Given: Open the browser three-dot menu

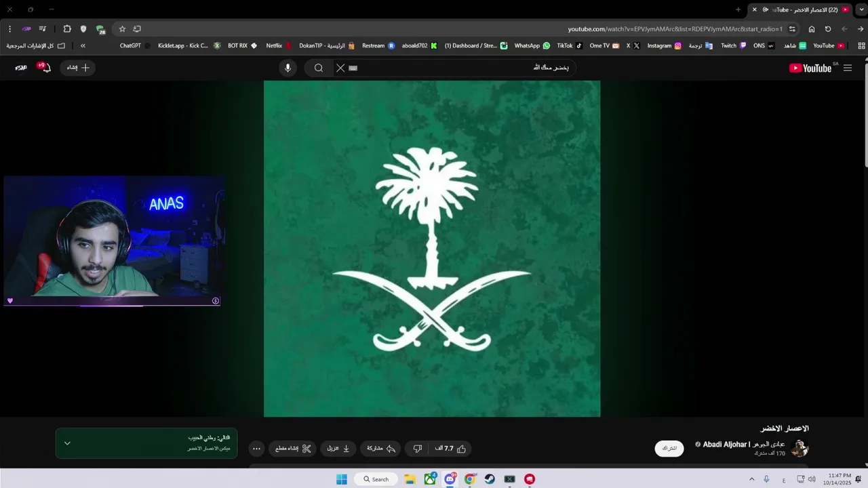Looking at the screenshot, I should (x=9, y=29).
